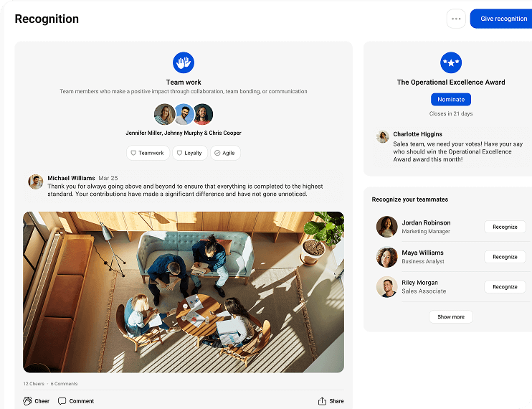Recognize Riley Morgan

[x=505, y=287]
